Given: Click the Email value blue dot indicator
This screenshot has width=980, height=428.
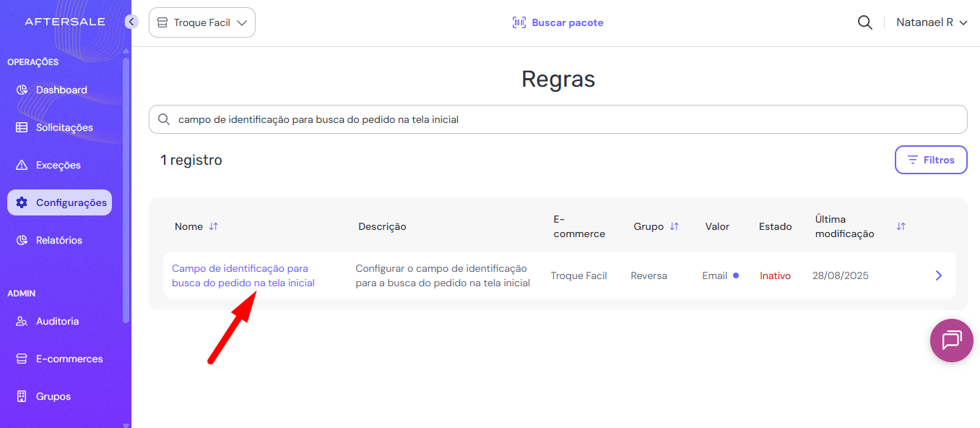Looking at the screenshot, I should click(736, 275).
